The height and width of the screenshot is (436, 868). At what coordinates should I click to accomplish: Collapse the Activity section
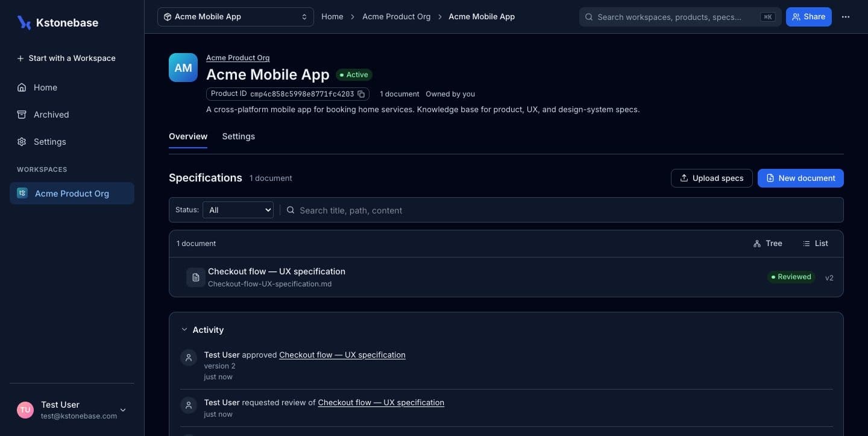[184, 330]
